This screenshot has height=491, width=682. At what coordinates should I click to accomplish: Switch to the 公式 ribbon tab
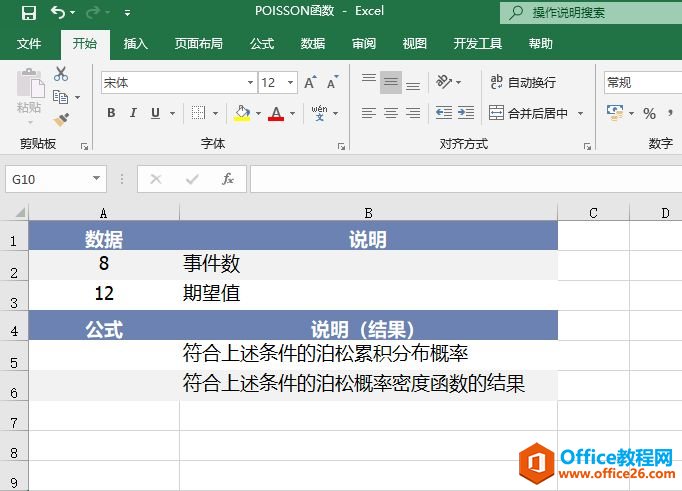click(x=262, y=43)
